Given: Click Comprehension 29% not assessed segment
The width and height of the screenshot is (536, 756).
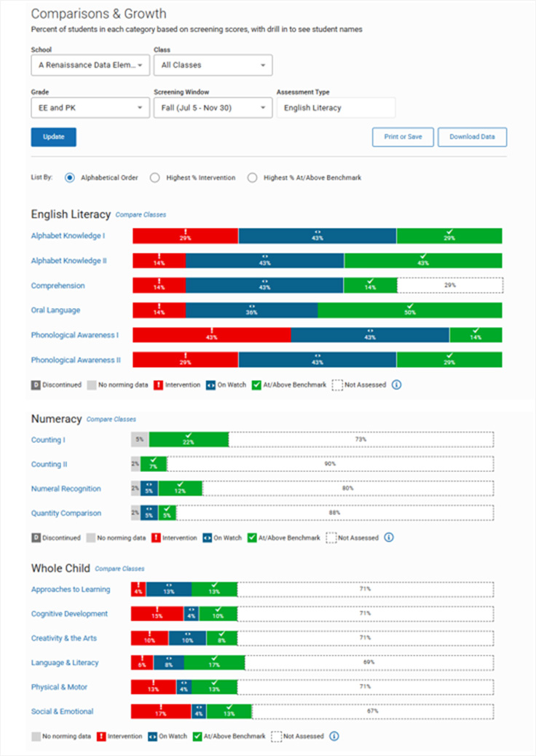Looking at the screenshot, I should pyautogui.click(x=450, y=286).
